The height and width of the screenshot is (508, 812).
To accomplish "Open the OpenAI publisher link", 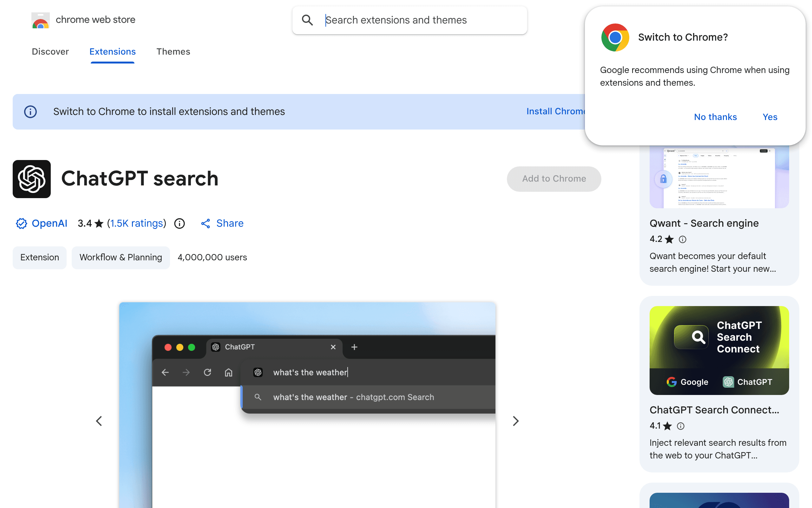I will [x=49, y=223].
